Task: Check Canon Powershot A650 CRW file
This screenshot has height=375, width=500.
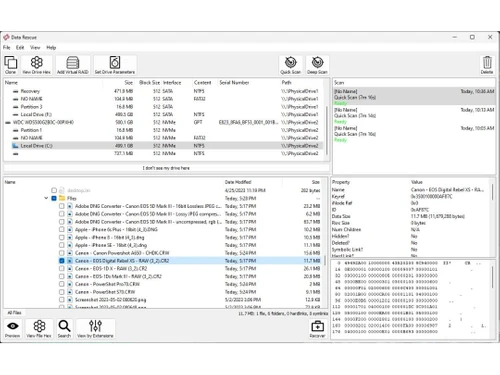Action: (62, 253)
